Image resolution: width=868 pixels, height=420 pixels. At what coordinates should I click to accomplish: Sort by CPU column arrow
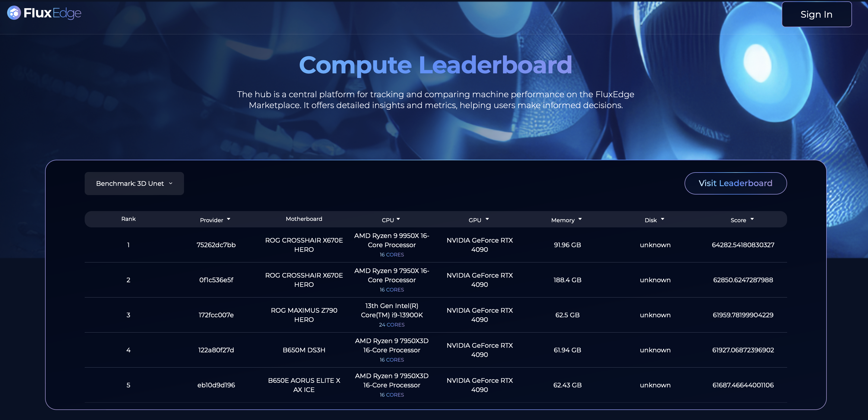click(398, 219)
